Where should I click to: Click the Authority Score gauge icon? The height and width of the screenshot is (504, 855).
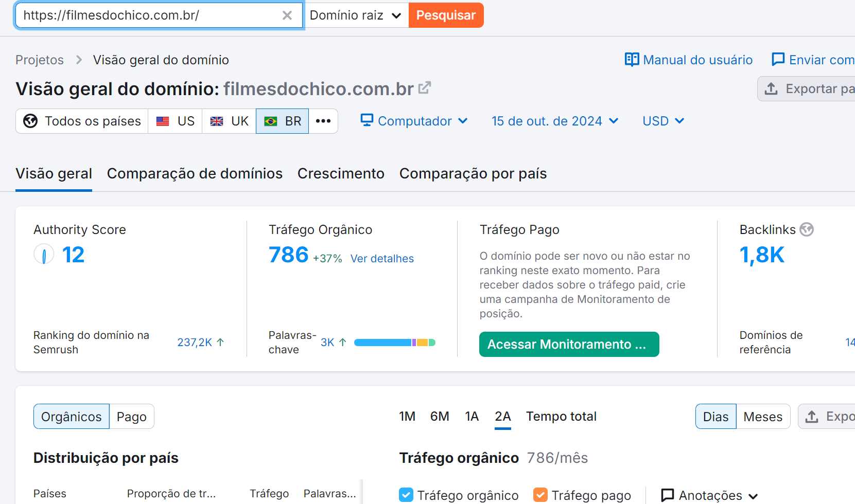point(44,254)
